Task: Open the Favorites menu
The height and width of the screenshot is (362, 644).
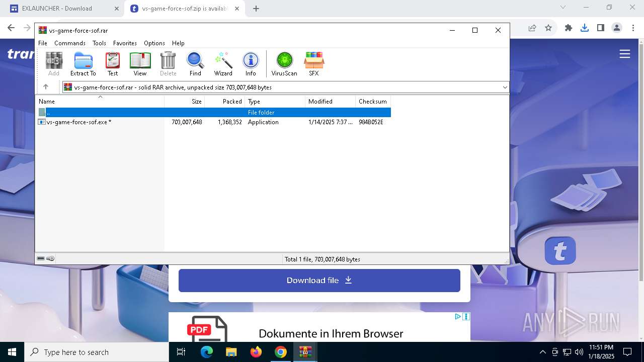Action: coord(125,43)
